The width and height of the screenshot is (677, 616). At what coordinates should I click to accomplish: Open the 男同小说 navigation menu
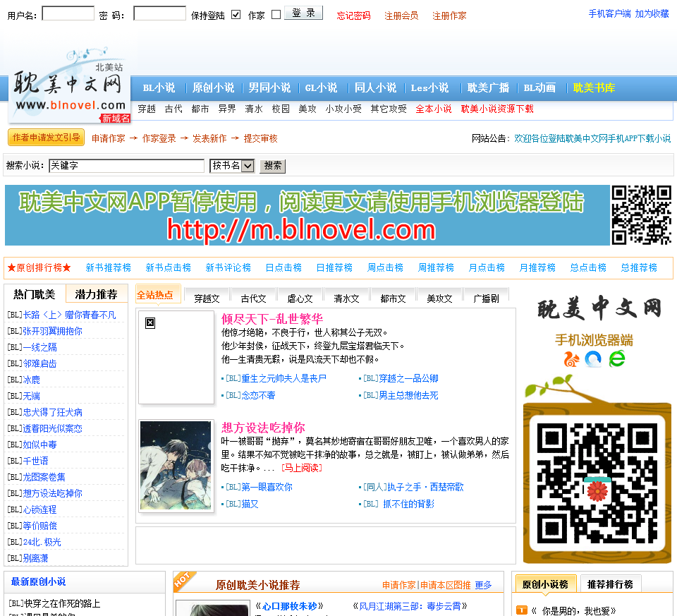[x=269, y=88]
